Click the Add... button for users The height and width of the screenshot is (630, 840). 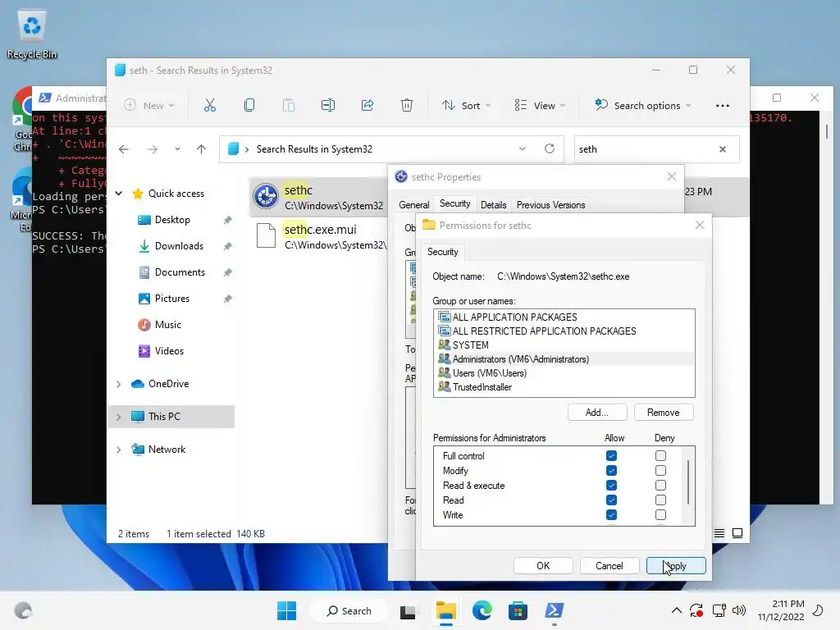597,413
